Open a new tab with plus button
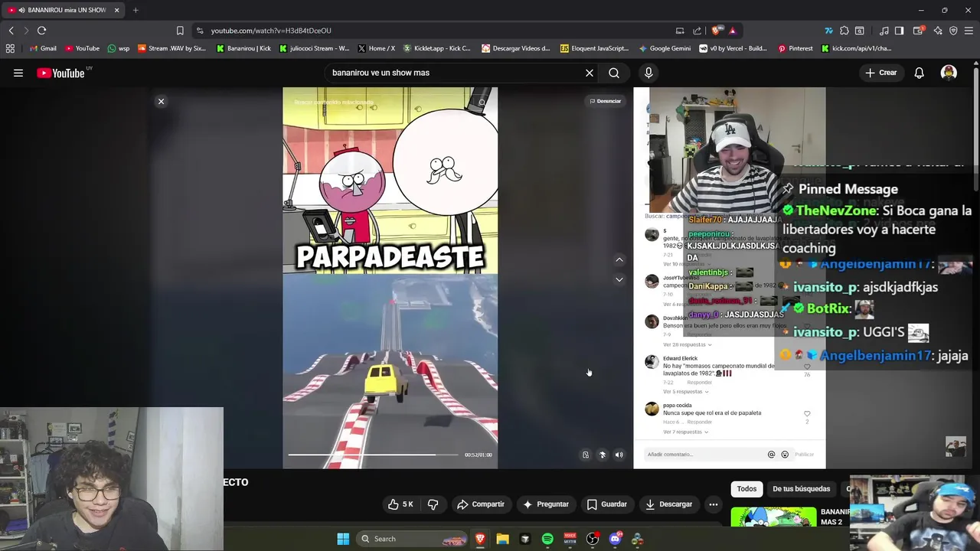This screenshot has height=551, width=980. coord(136,10)
